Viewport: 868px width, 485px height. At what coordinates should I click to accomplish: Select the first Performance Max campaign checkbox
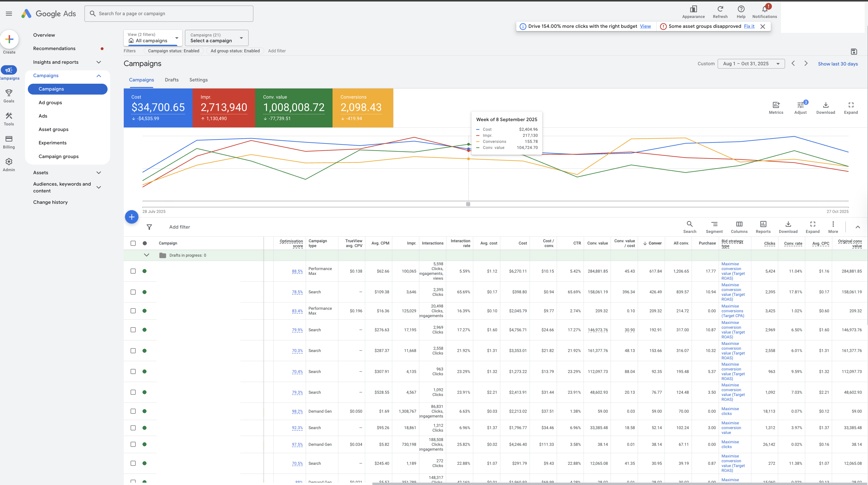133,271
